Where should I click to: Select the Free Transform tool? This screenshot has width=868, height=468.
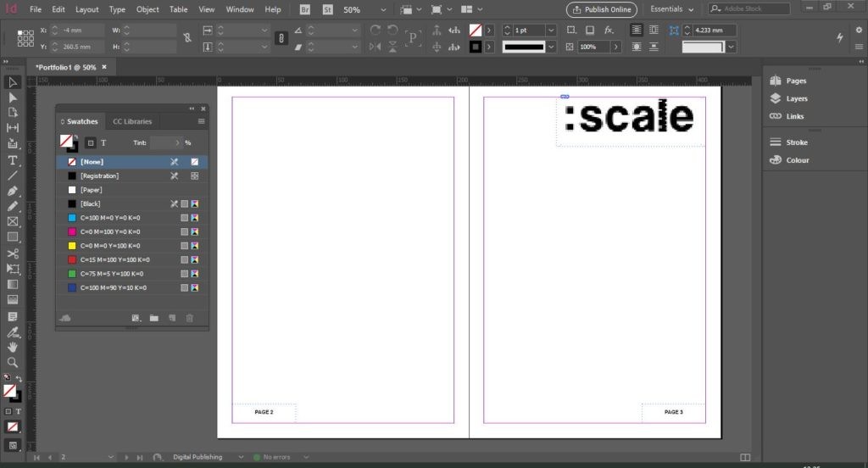click(13, 269)
